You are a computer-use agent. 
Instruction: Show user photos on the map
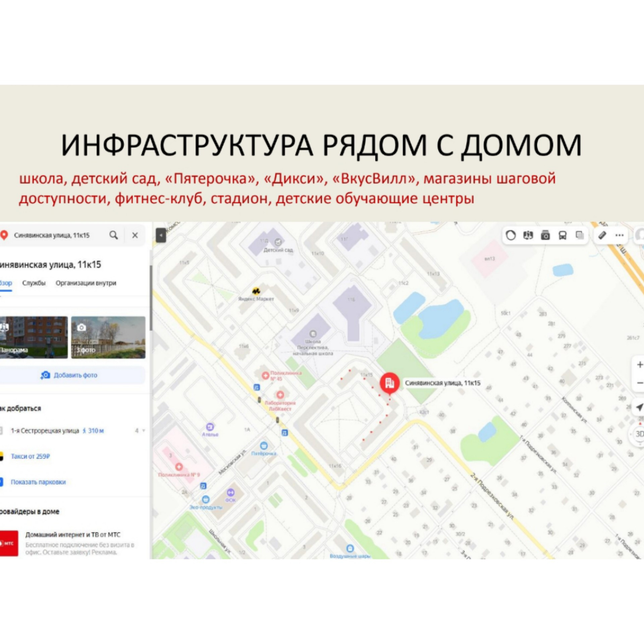pos(545,235)
